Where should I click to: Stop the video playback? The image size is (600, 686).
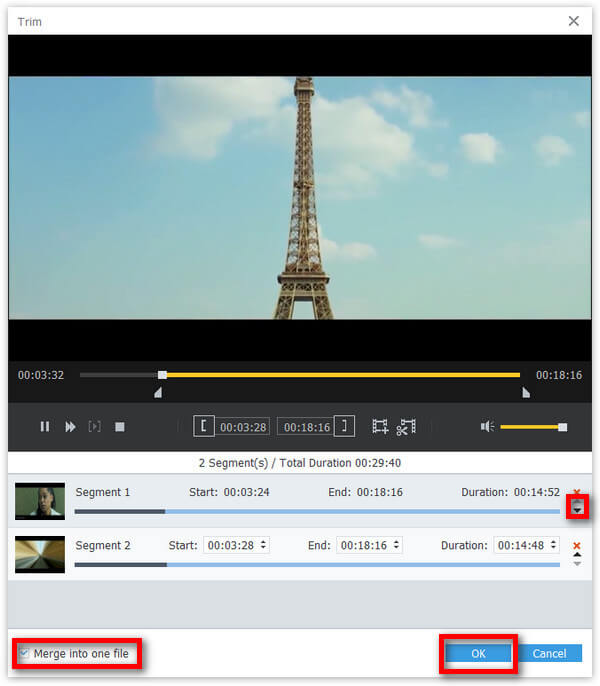120,427
